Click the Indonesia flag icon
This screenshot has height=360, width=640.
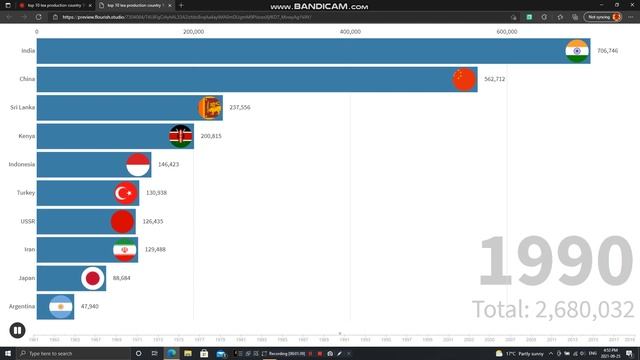point(138,164)
